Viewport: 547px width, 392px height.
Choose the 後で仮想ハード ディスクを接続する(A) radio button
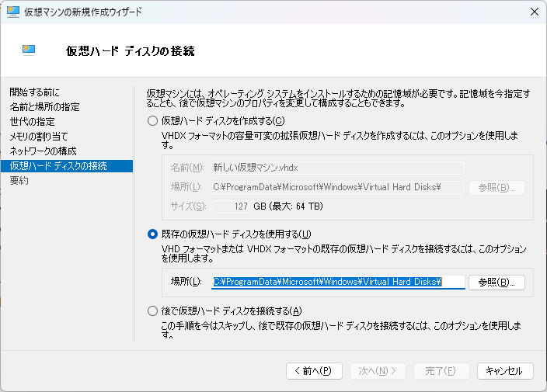(x=152, y=311)
